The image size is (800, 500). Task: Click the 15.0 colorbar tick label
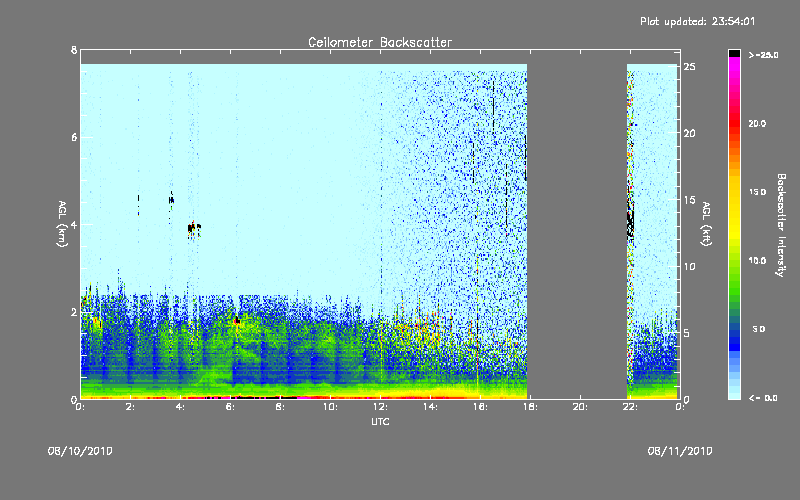coord(757,192)
